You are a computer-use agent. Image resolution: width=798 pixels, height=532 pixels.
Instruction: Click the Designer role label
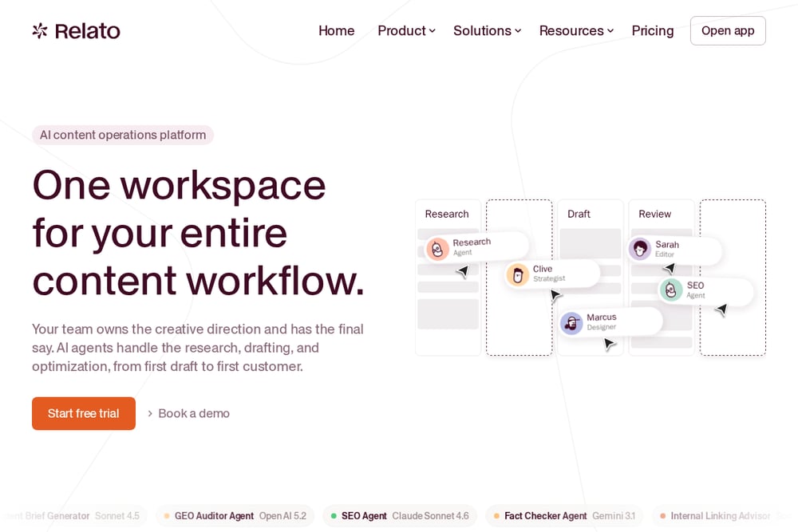pos(601,327)
